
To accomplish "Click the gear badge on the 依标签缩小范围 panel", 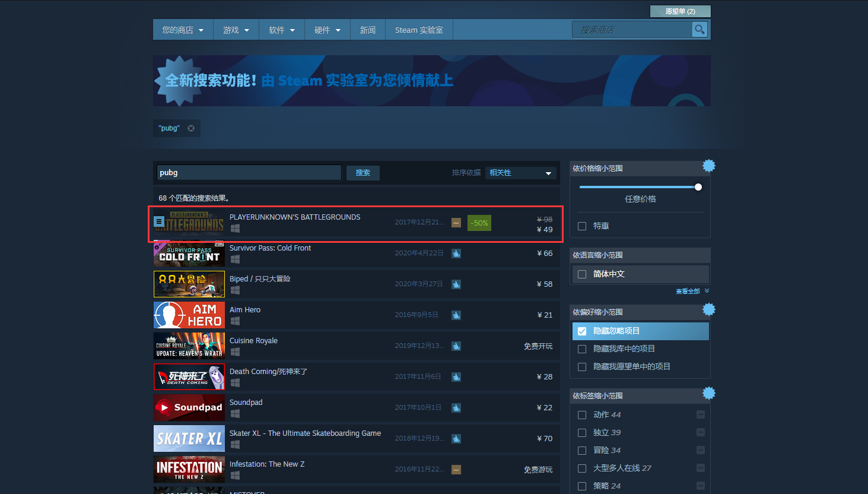I will pos(708,393).
